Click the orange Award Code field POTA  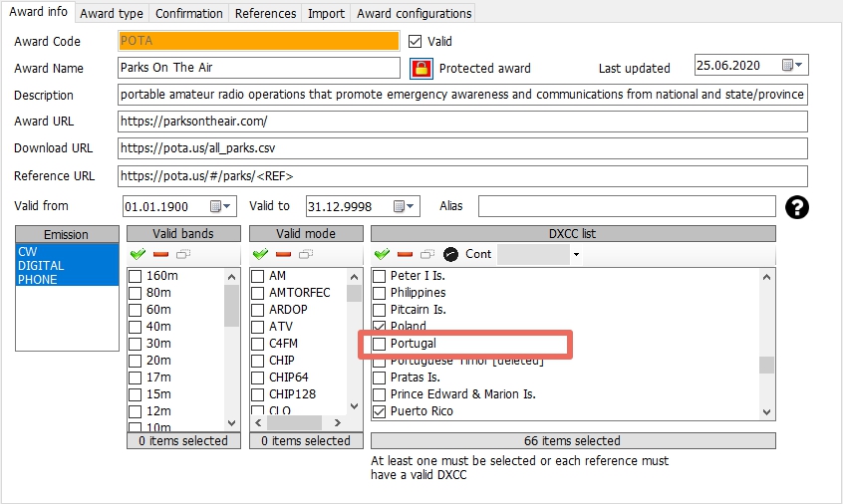(259, 41)
